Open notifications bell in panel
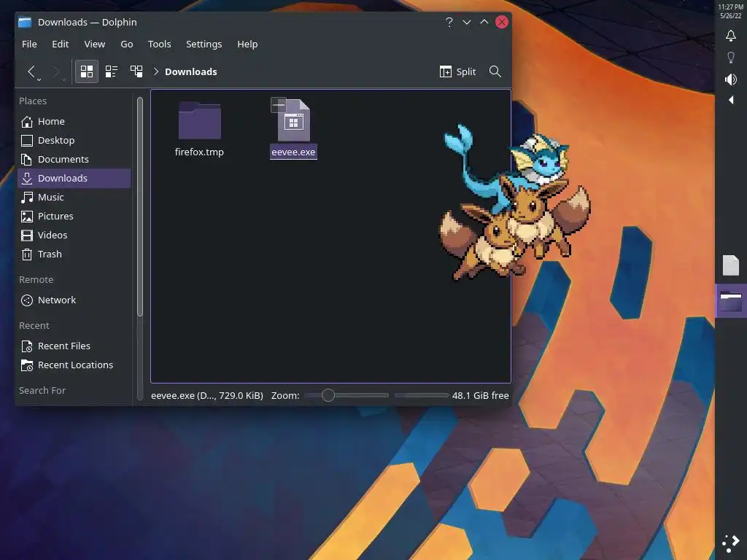 click(730, 36)
